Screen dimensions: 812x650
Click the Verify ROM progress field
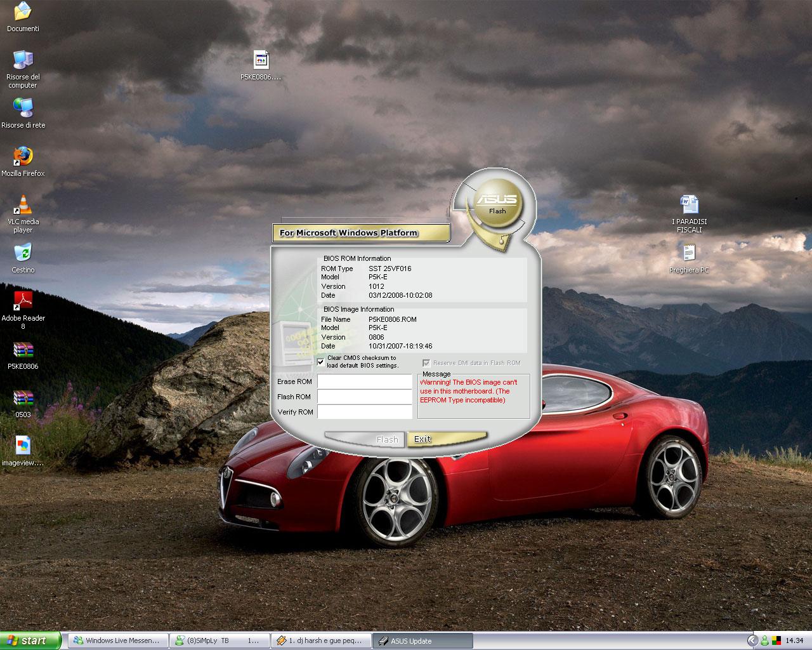coord(365,412)
